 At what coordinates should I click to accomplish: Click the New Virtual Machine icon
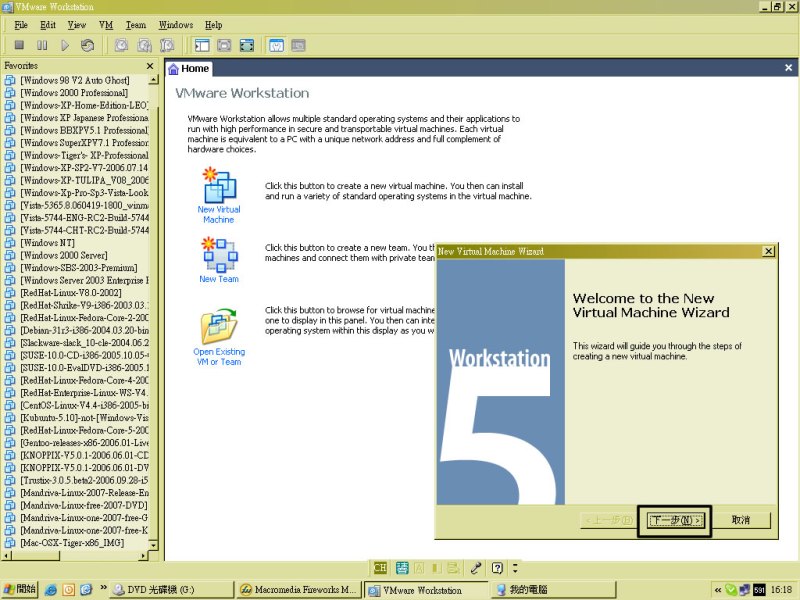(x=219, y=186)
